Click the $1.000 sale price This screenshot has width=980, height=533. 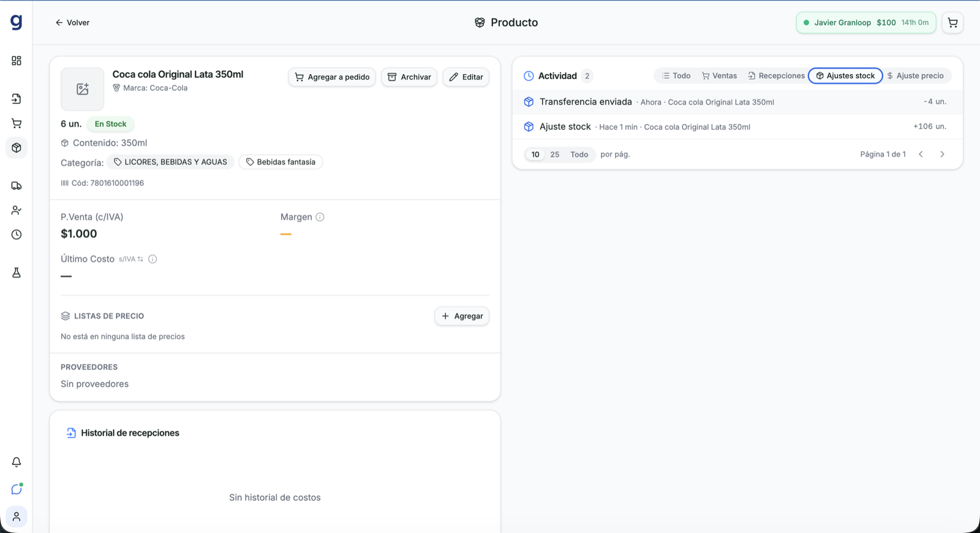click(x=79, y=234)
